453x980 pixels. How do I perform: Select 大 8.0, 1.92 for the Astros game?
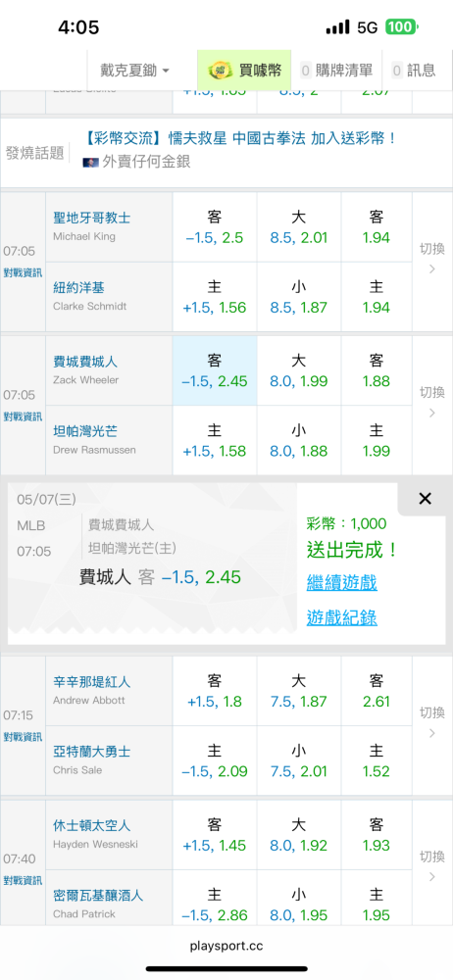point(298,835)
